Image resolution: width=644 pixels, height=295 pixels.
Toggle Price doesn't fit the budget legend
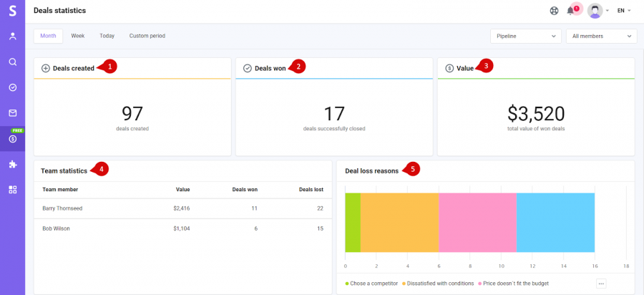coord(513,284)
